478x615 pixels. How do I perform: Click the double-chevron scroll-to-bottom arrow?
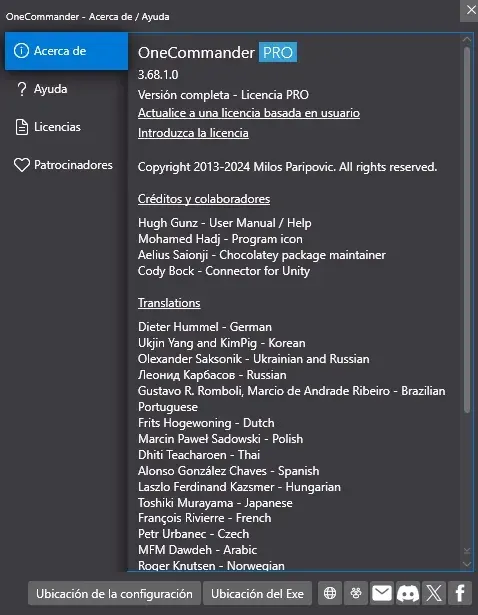tap(467, 551)
